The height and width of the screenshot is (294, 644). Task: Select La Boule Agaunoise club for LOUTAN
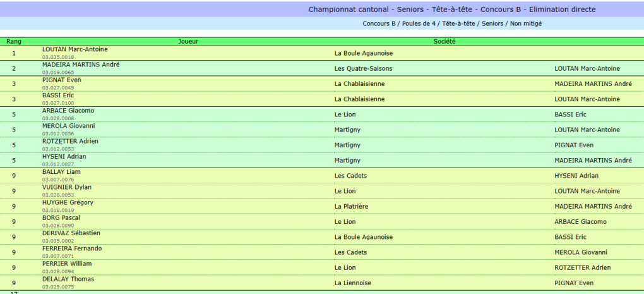[364, 54]
